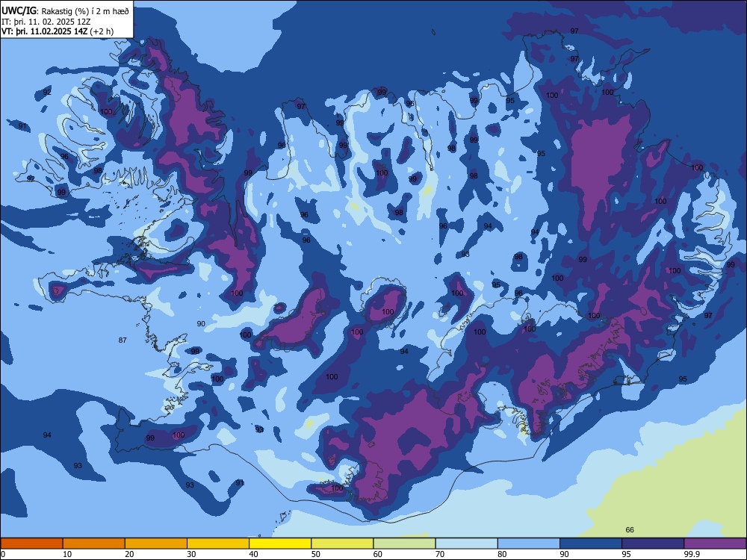Click the title text 'UWC/IG: Rakastig (%) í 2 m hæð'
Screen dimensions: 747x560
click(65, 10)
